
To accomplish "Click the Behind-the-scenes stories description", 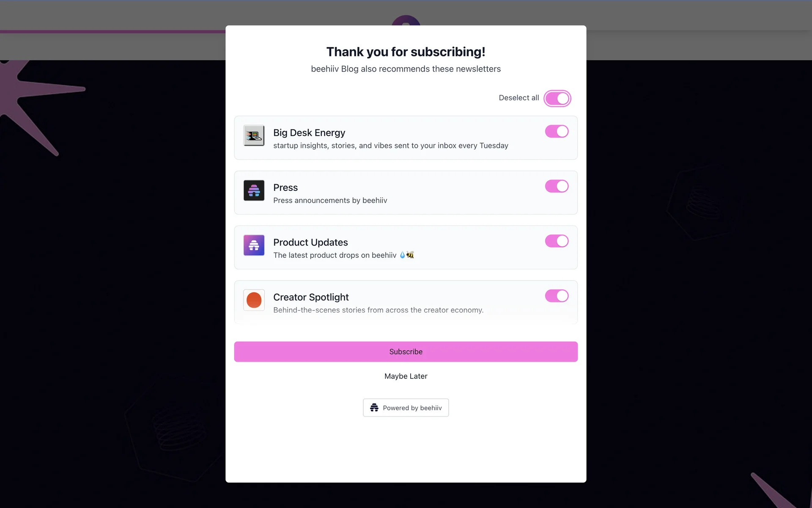I will pos(378,310).
